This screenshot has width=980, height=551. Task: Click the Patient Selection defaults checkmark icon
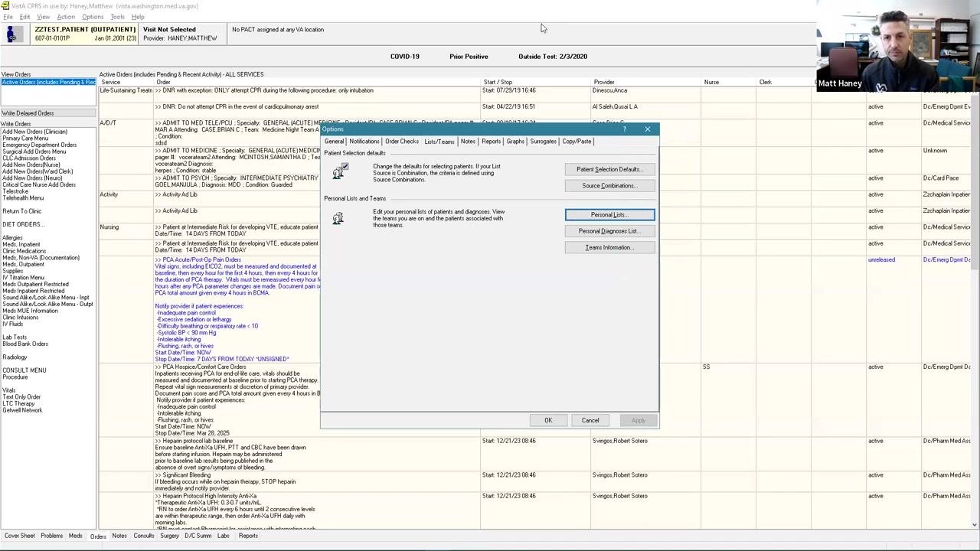tap(339, 171)
